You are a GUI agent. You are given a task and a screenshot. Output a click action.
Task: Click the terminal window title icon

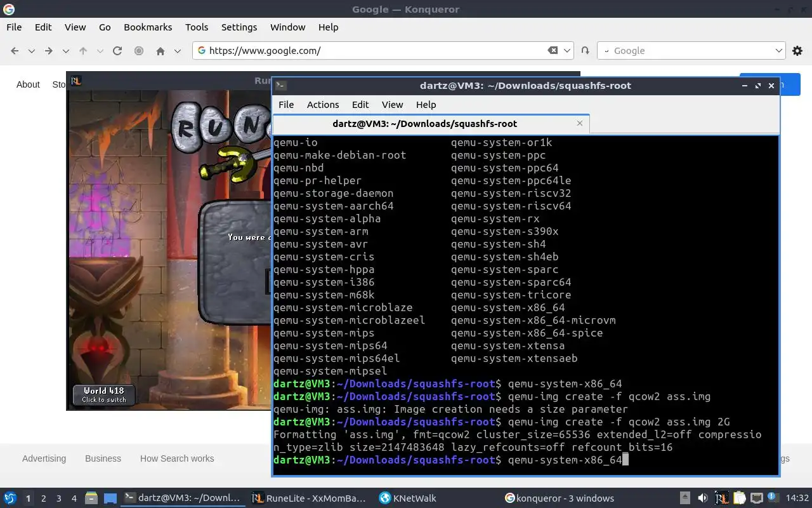click(281, 86)
